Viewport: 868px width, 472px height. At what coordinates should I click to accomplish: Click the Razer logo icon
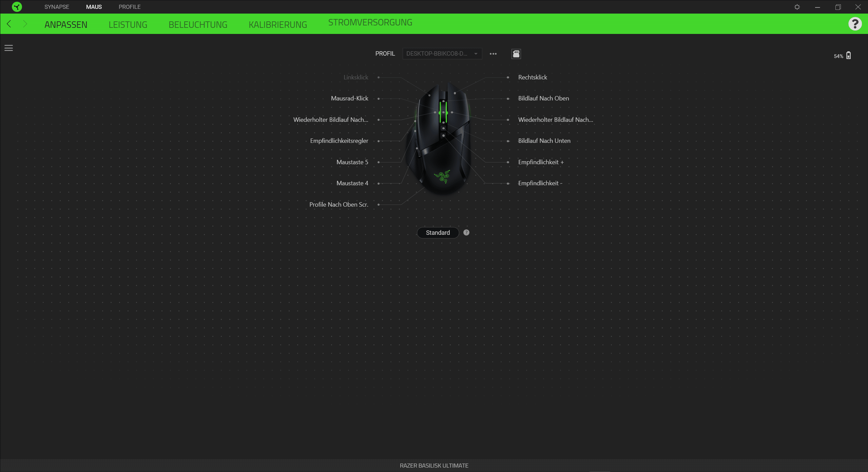coord(17,7)
